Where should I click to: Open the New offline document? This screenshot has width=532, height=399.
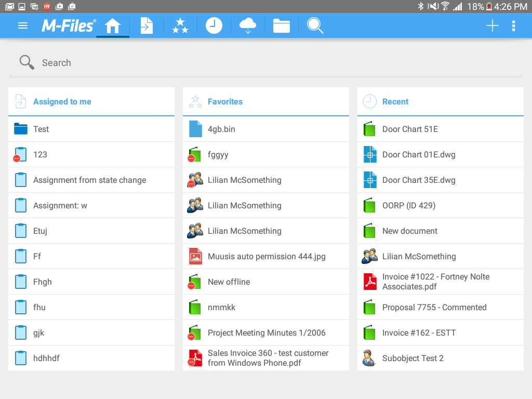[x=265, y=282]
